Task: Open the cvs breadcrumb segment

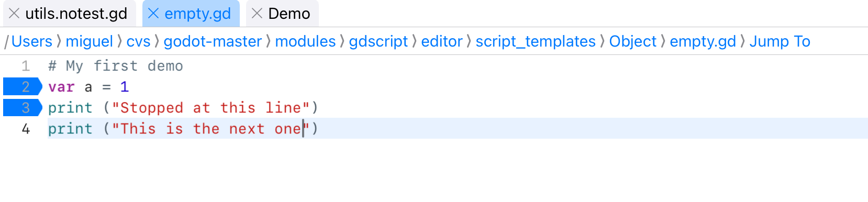Action: pyautogui.click(x=138, y=41)
